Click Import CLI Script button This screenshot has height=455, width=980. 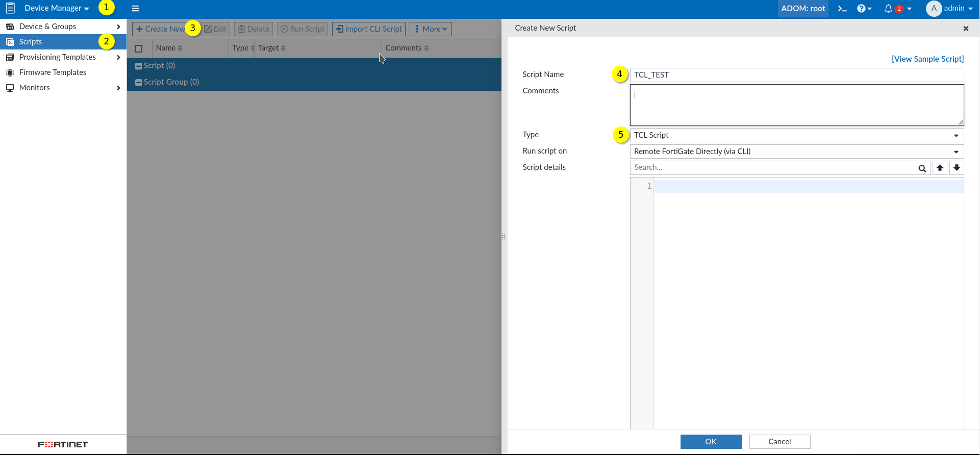(369, 29)
